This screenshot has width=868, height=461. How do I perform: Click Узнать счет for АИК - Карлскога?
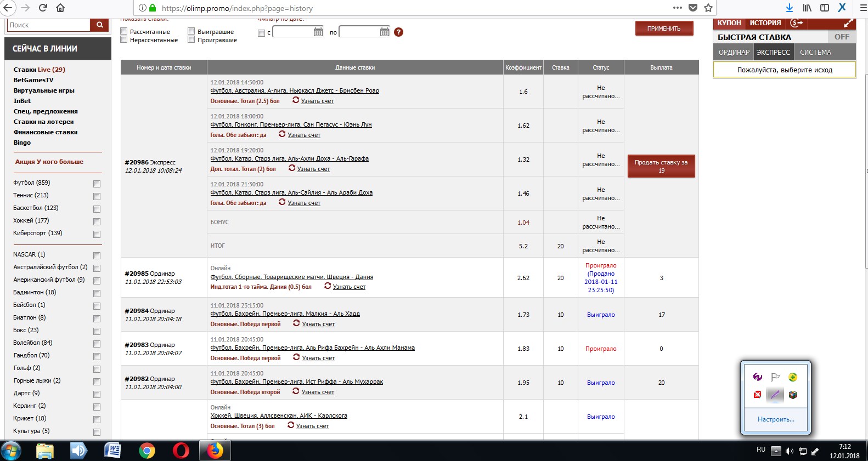312,426
